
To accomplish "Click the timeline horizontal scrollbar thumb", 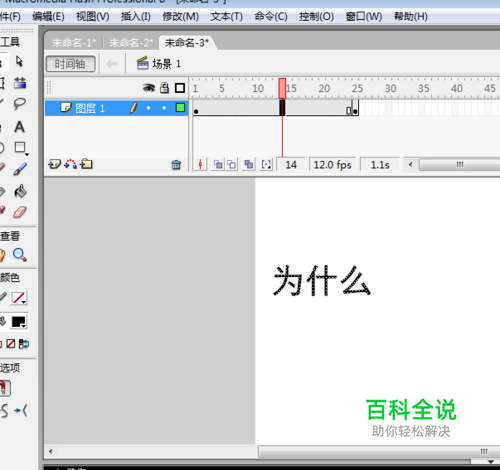I will click(x=460, y=164).
